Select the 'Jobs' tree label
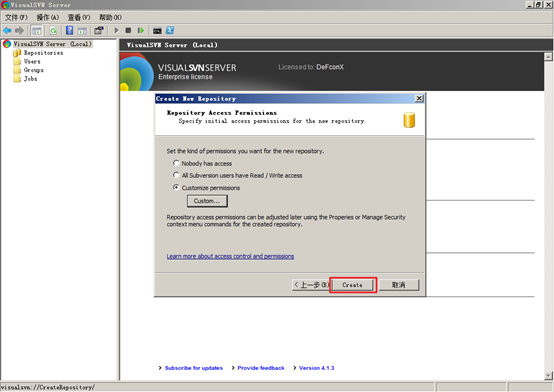This screenshot has width=554, height=392. point(30,79)
